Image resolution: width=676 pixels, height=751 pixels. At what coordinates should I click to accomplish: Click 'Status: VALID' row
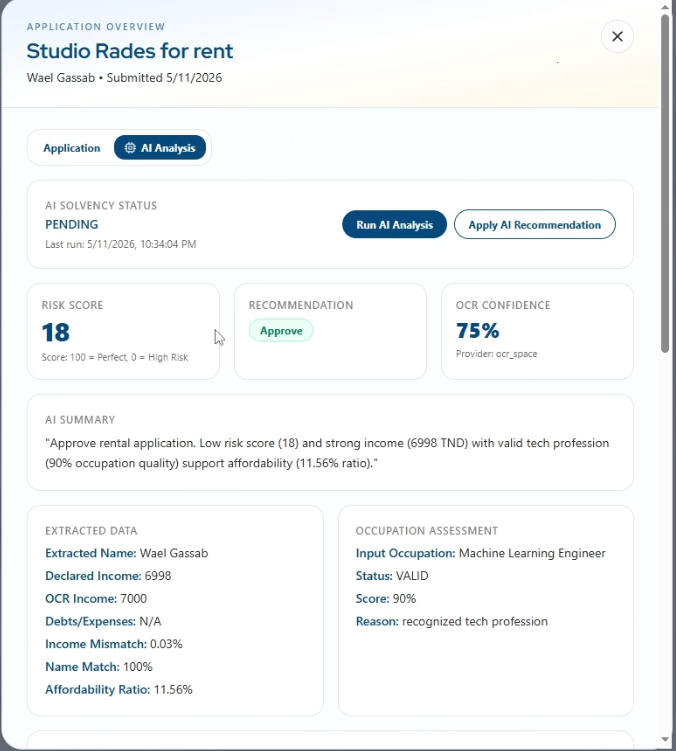[392, 576]
